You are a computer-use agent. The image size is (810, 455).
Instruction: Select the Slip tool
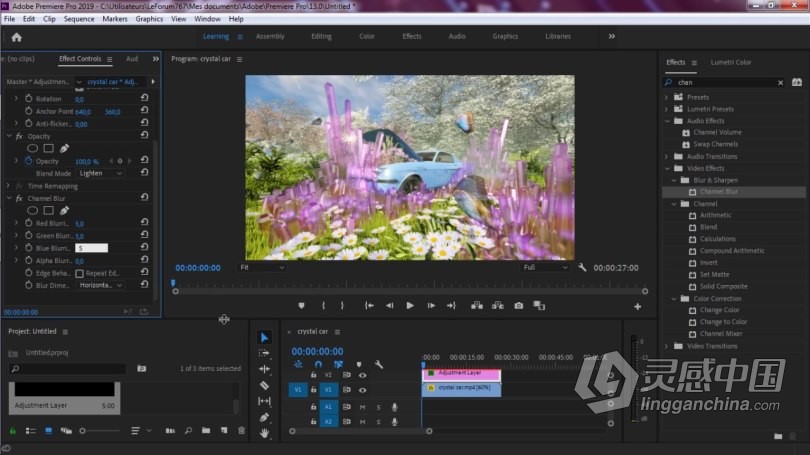tap(264, 401)
